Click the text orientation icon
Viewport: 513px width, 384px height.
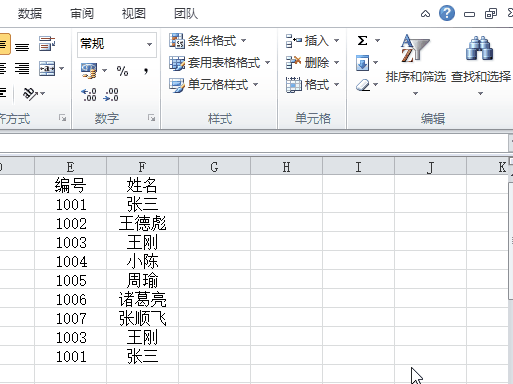tap(30, 94)
